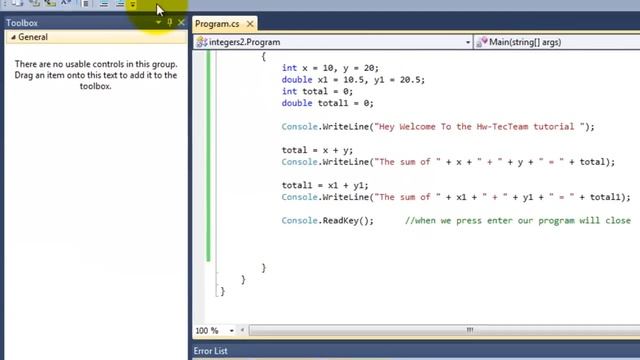The image size is (640, 360).
Task: Click the '//when we press enter' comment
Action: click(518, 221)
